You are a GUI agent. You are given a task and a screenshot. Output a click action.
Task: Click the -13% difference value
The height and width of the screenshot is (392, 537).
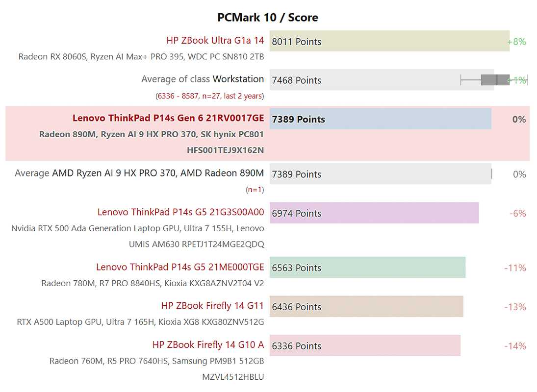coord(515,307)
